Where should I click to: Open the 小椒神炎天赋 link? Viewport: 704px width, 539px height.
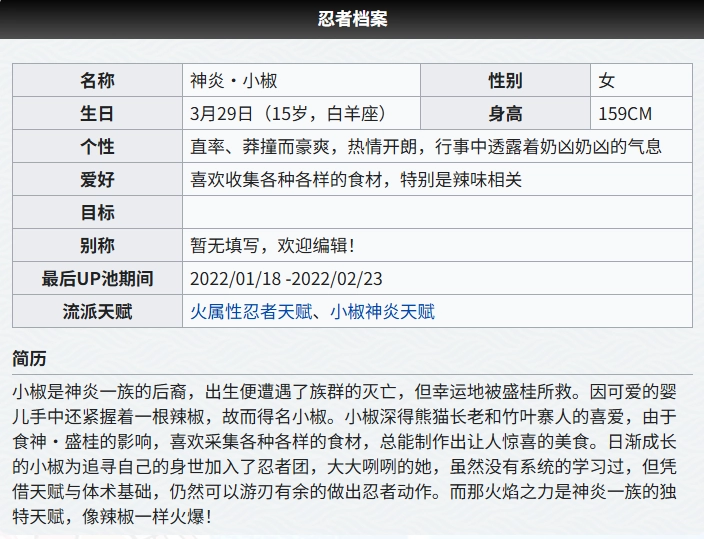(x=383, y=312)
